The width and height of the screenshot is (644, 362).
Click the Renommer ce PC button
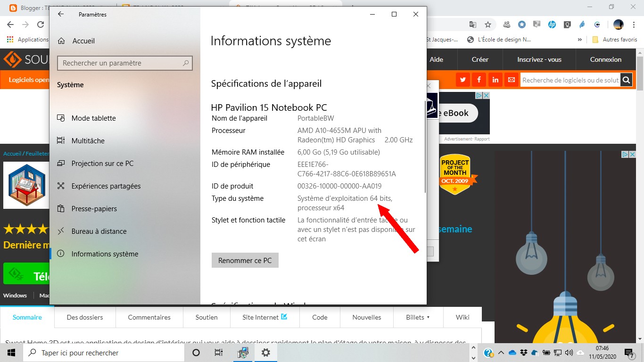[x=245, y=260]
